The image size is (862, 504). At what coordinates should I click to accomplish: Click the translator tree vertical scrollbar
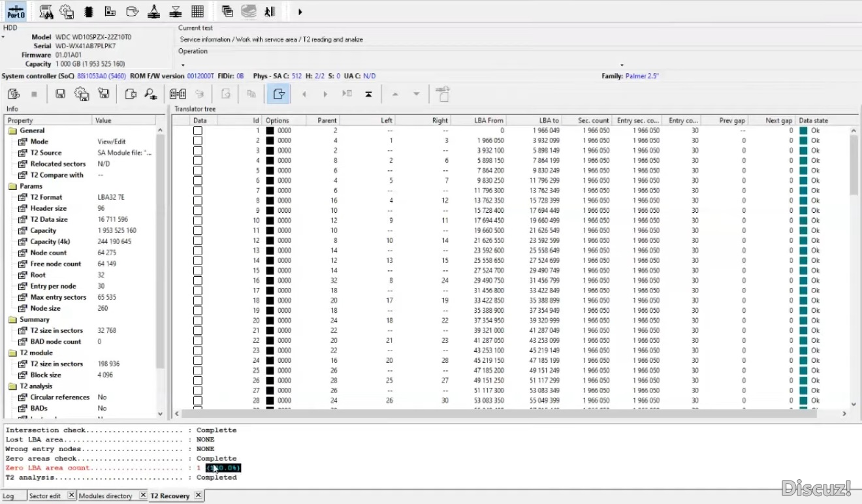[x=854, y=166]
